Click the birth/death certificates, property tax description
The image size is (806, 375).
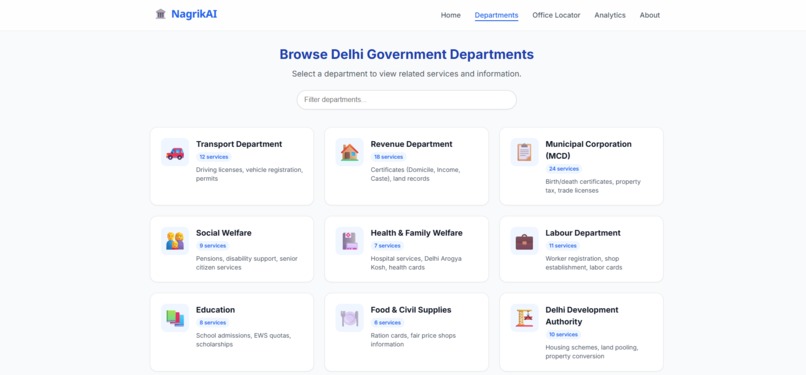593,186
